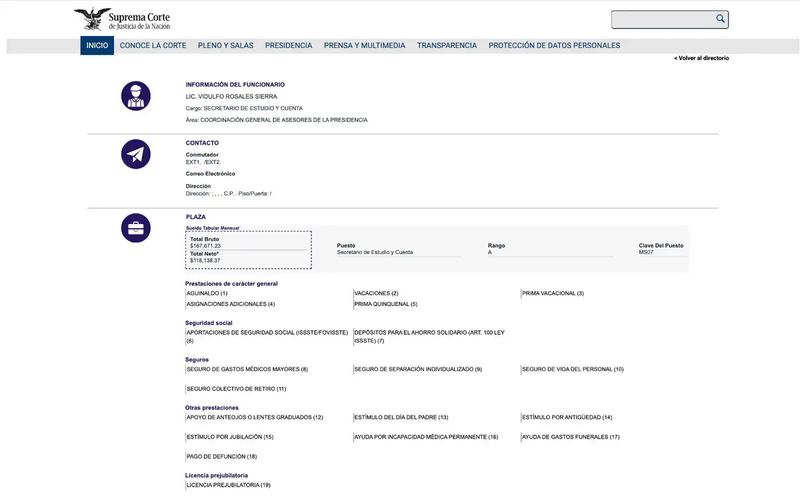Open LICENCIA PREJUBILATORIA (19) item
The image size is (800, 498).
[x=229, y=485]
